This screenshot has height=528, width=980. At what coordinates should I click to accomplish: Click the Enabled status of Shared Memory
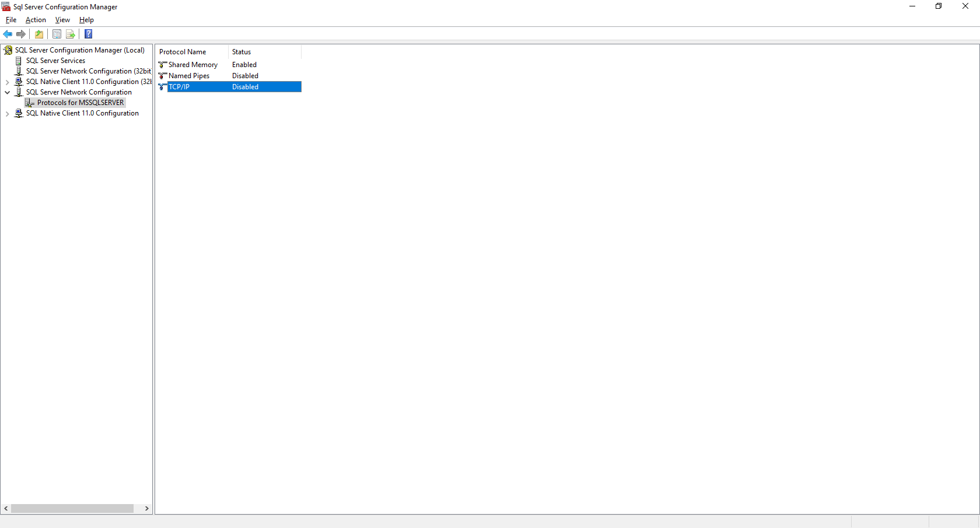244,65
